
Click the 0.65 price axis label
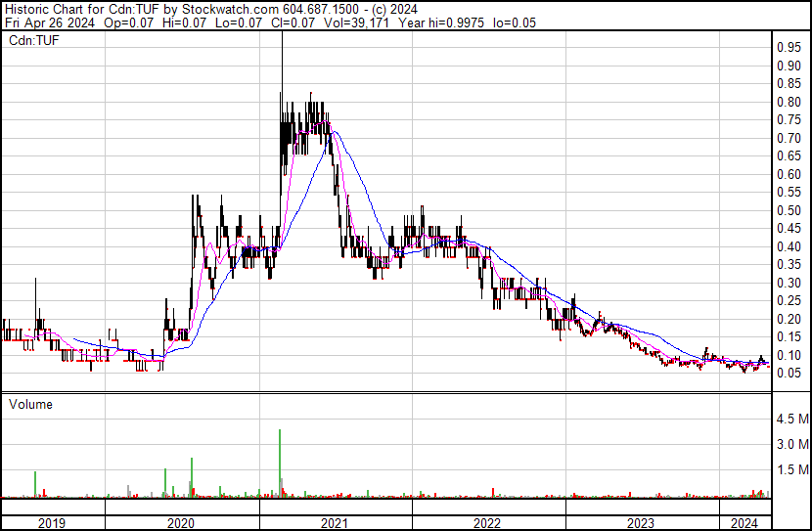[789, 156]
